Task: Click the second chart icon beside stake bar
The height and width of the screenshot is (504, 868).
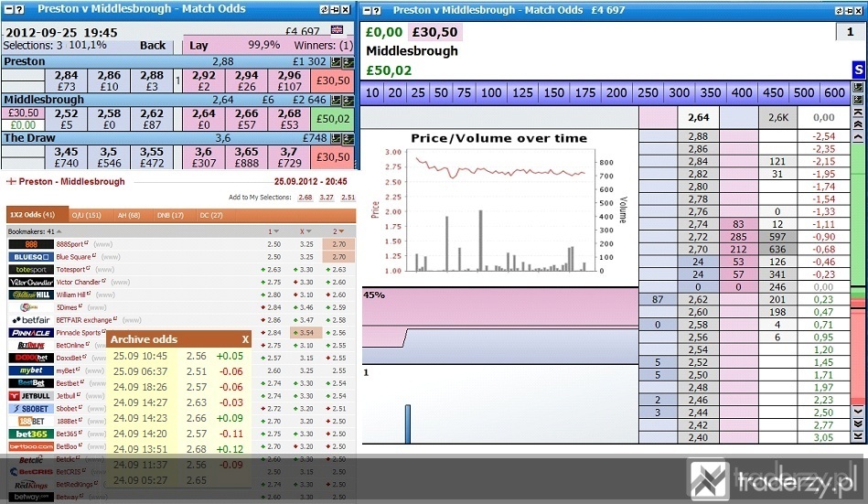Action: pos(858,100)
